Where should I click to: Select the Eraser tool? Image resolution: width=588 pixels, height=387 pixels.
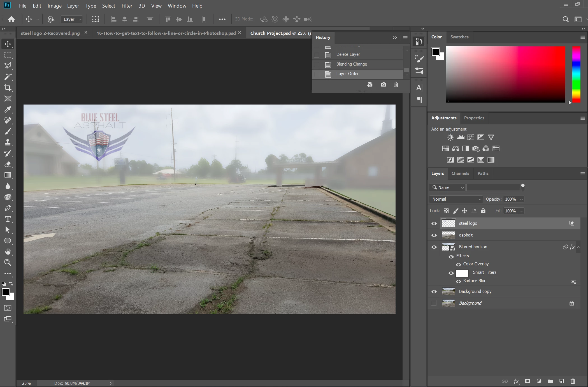(x=8, y=164)
